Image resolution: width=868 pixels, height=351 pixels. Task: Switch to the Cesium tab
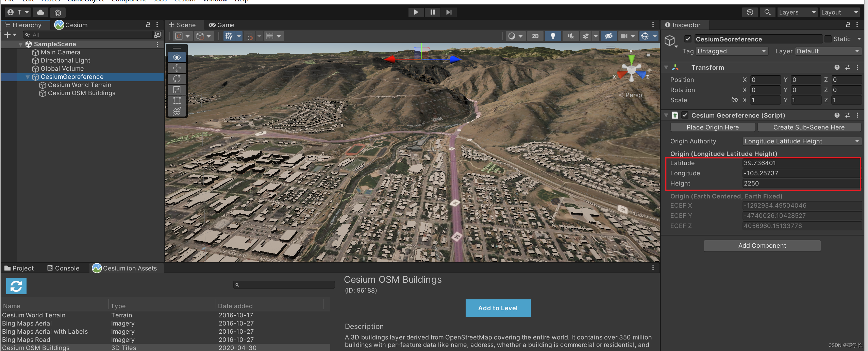71,25
